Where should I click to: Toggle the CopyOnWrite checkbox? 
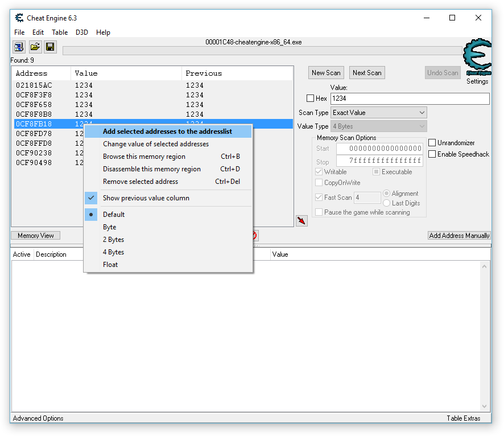pyautogui.click(x=319, y=183)
